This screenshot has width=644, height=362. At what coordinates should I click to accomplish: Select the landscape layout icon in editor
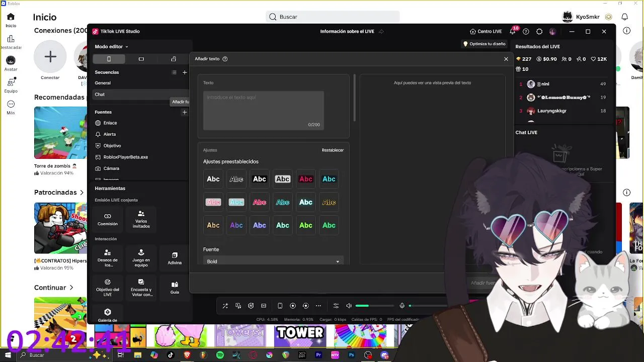141,59
